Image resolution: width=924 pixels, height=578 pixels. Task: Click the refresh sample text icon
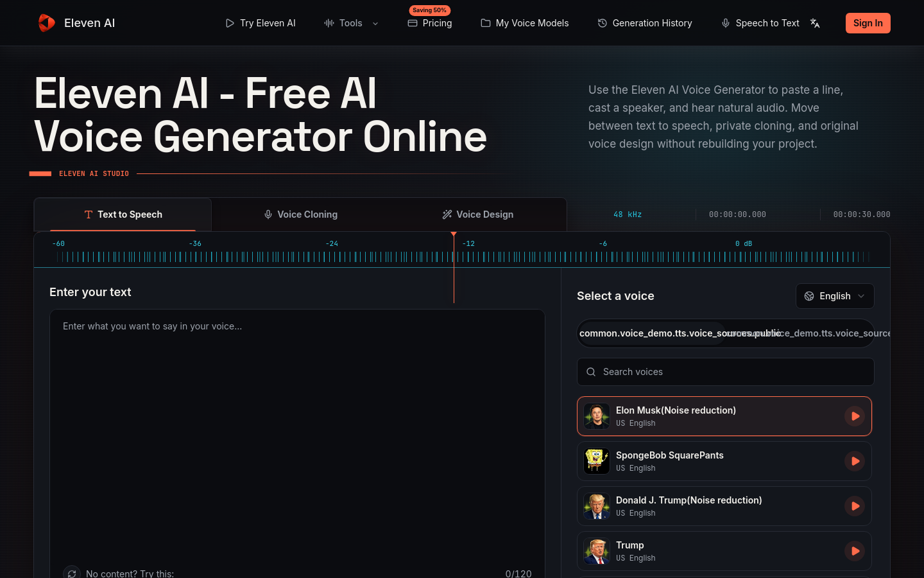click(x=72, y=574)
